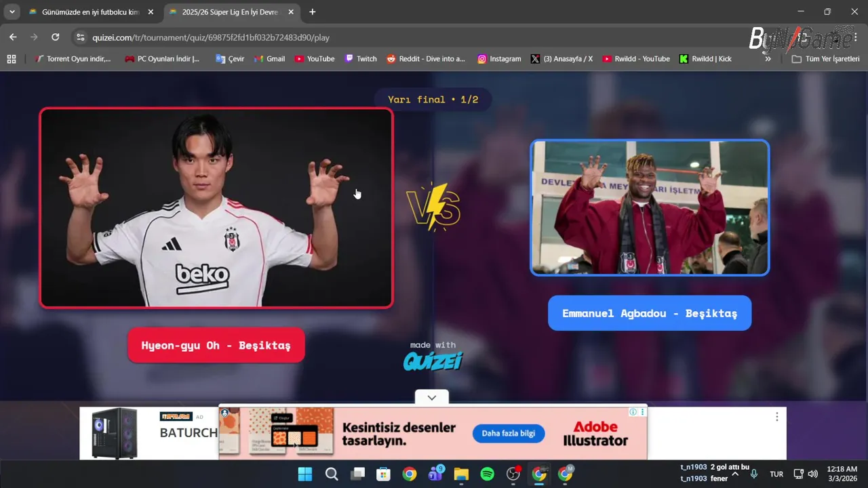Go back to previous page
868x488 pixels.
pyautogui.click(x=13, y=37)
